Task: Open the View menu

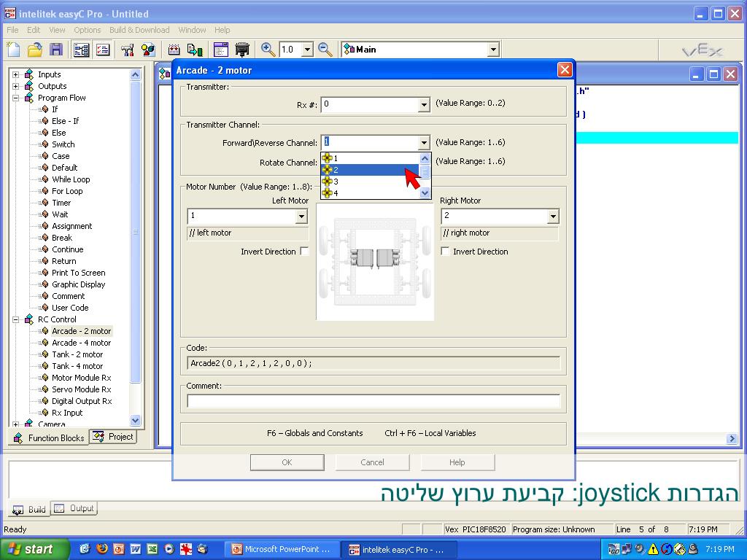Action: click(57, 30)
